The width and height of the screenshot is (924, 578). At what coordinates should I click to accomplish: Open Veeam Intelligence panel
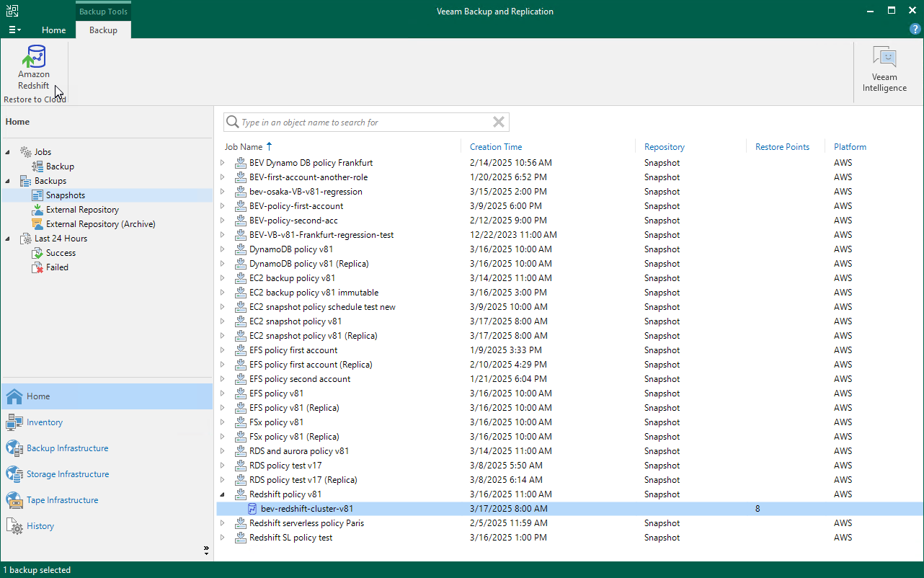(884, 69)
